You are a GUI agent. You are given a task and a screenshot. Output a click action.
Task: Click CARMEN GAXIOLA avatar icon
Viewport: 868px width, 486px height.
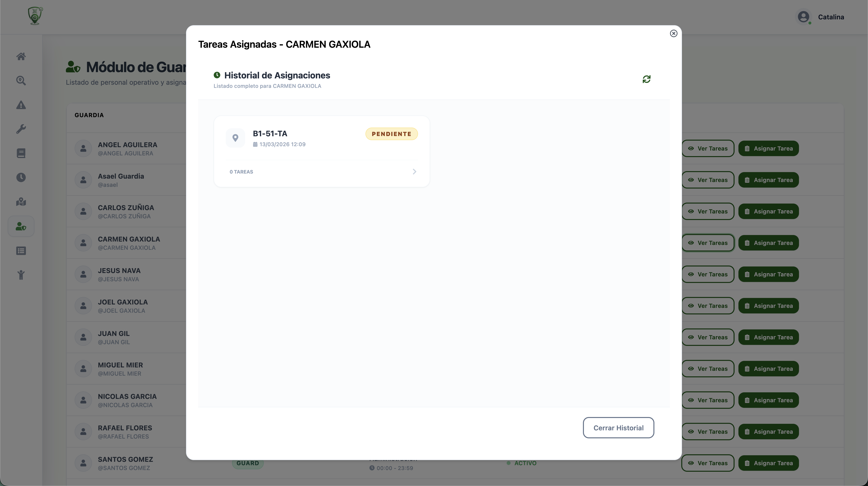(83, 243)
